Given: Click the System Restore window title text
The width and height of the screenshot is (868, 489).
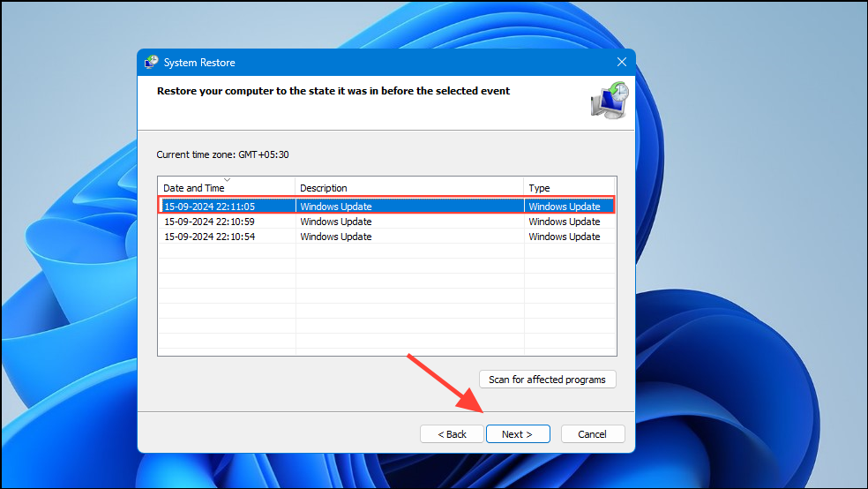Looking at the screenshot, I should 199,63.
